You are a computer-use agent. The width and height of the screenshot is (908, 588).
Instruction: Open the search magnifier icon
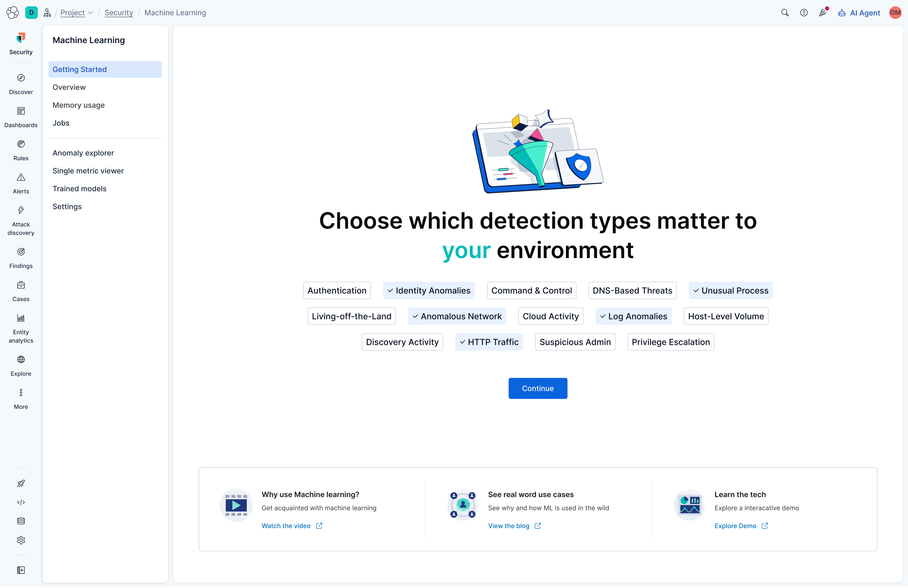(785, 13)
